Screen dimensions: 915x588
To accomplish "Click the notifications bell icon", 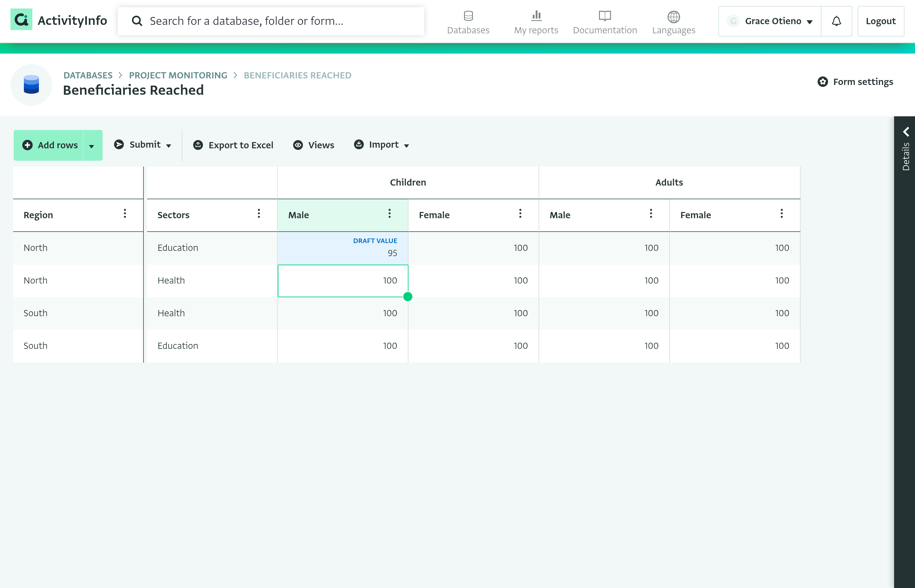I will point(836,21).
